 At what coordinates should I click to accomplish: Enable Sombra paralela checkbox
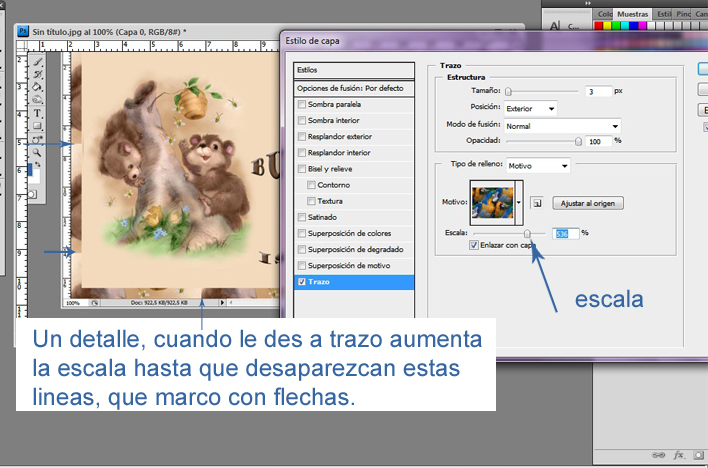(302, 104)
